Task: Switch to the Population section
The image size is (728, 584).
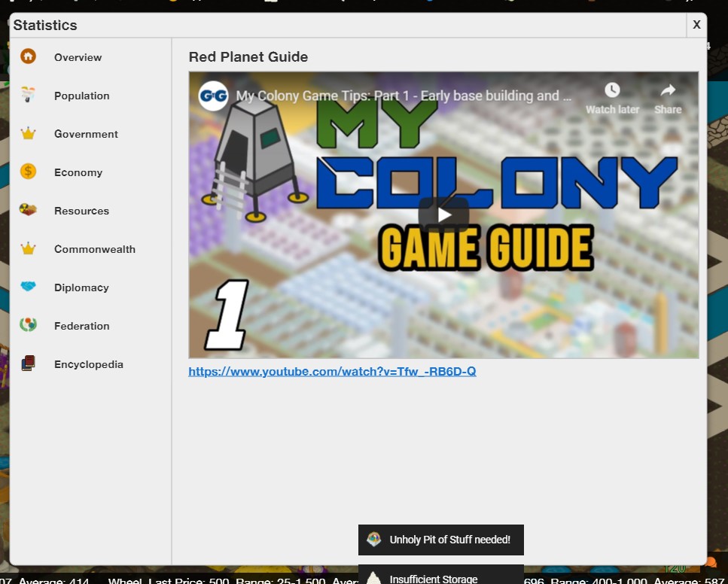Action: (x=82, y=96)
